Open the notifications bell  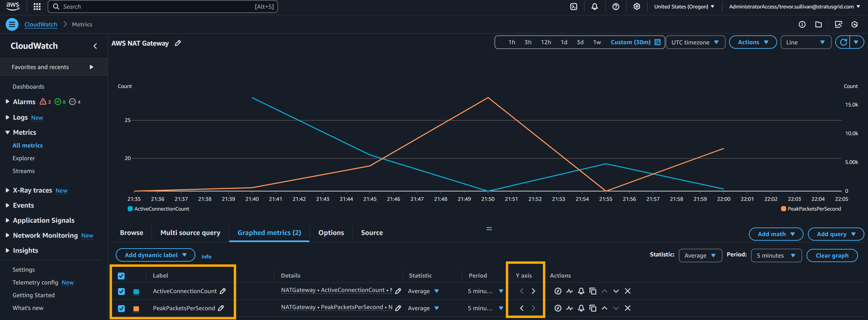594,6
